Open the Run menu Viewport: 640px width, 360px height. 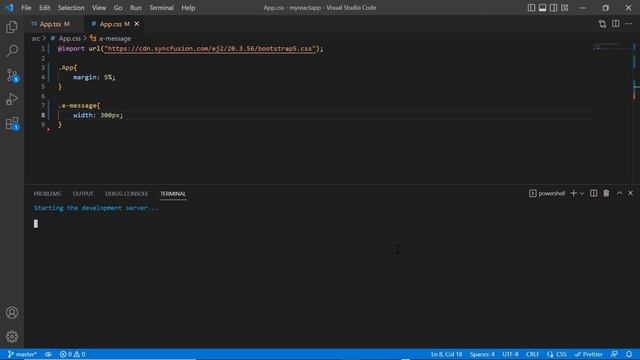point(136,8)
